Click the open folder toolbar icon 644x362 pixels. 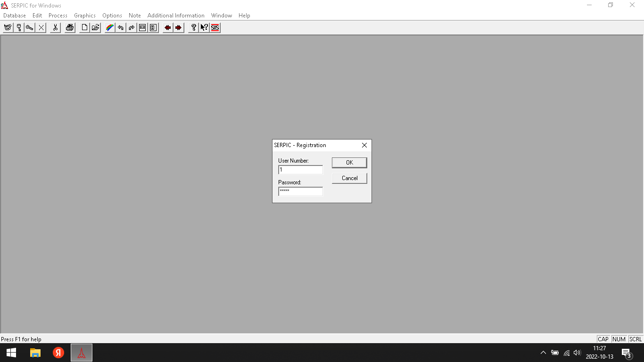point(95,28)
